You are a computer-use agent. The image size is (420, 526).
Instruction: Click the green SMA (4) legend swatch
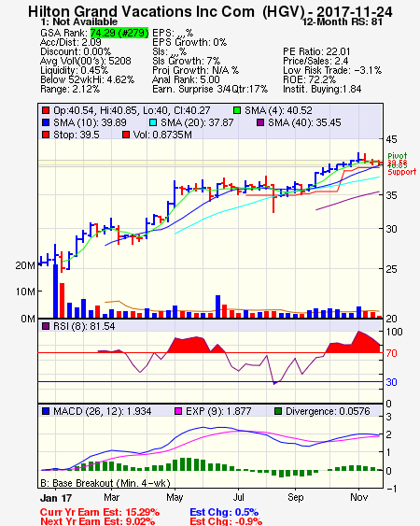click(x=237, y=110)
